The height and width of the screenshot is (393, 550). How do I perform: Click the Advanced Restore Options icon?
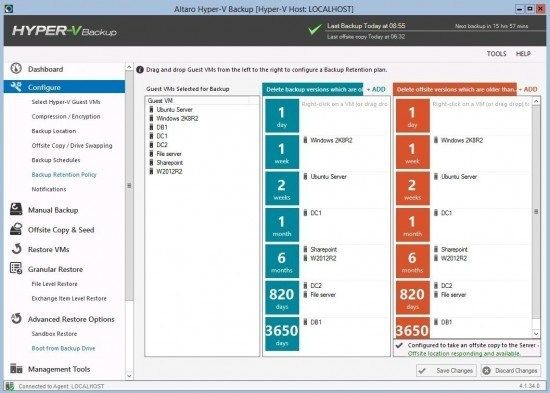(x=16, y=318)
